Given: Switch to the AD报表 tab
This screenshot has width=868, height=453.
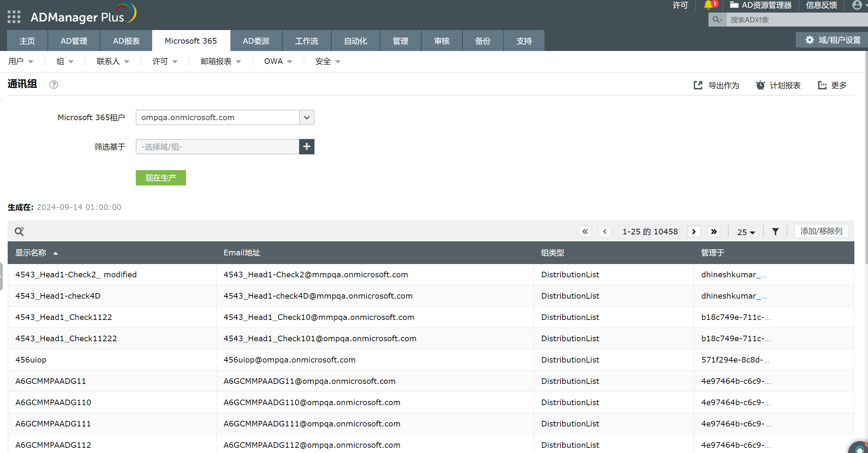Looking at the screenshot, I should (x=126, y=41).
